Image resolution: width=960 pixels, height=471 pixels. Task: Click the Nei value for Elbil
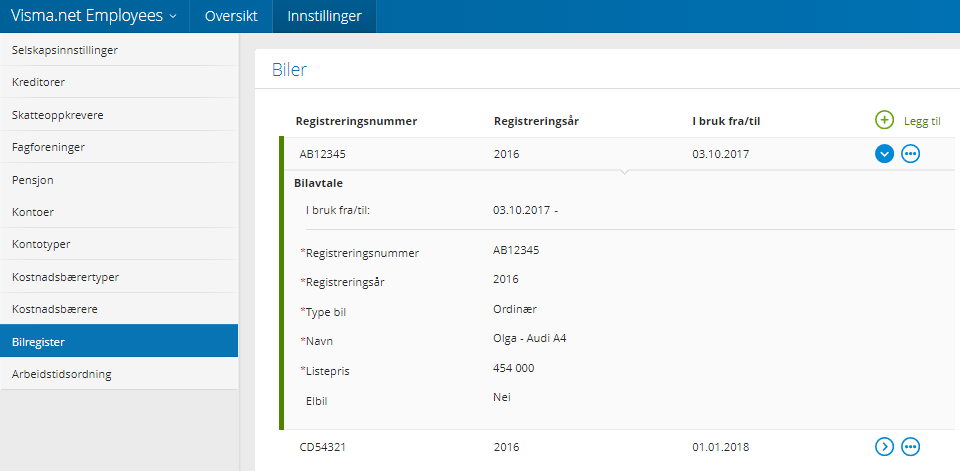click(501, 397)
